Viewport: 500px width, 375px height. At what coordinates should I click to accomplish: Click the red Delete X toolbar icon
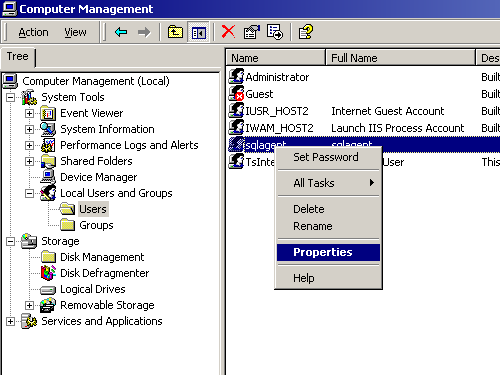pyautogui.click(x=228, y=32)
